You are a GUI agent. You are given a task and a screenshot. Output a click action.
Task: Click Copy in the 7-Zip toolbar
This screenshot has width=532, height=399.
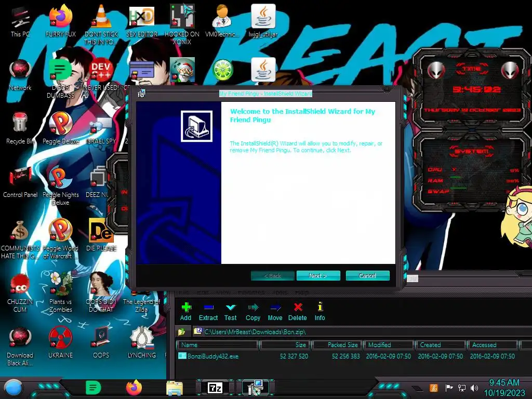click(253, 311)
